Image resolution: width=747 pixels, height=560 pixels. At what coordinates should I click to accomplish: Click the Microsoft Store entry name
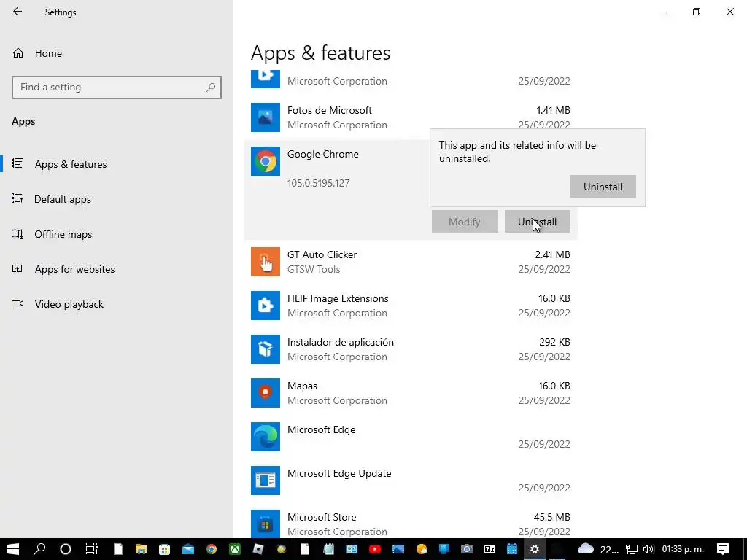pos(322,517)
